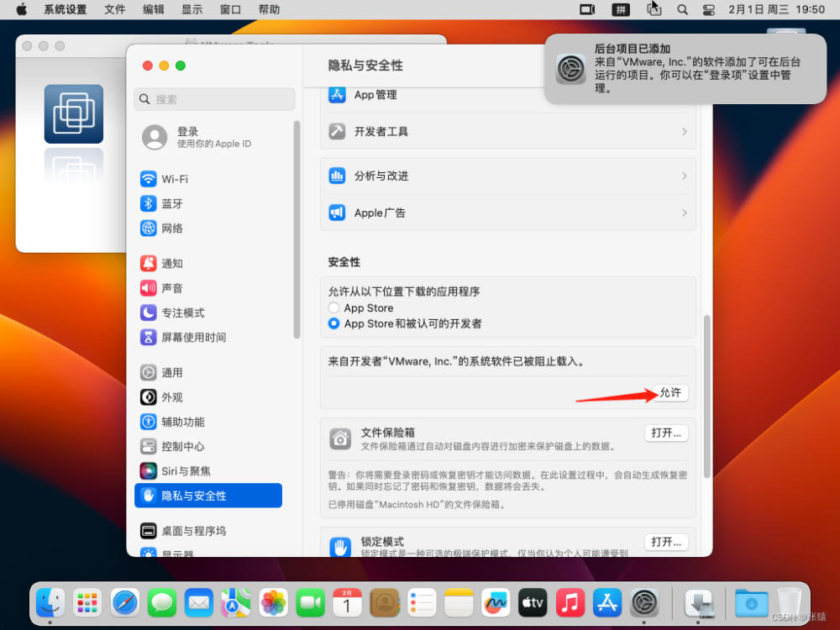
Task: Open Freeform from the Dock
Action: tap(496, 602)
